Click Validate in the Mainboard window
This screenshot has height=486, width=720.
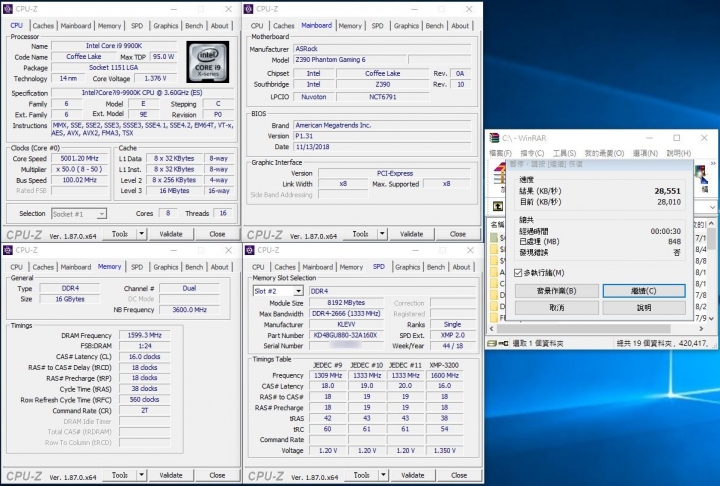click(x=411, y=234)
